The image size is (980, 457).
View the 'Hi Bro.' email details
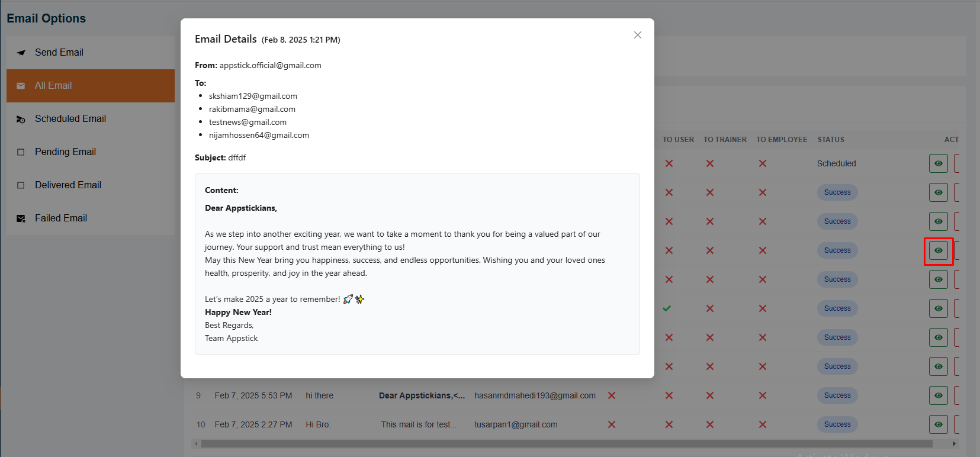point(938,424)
